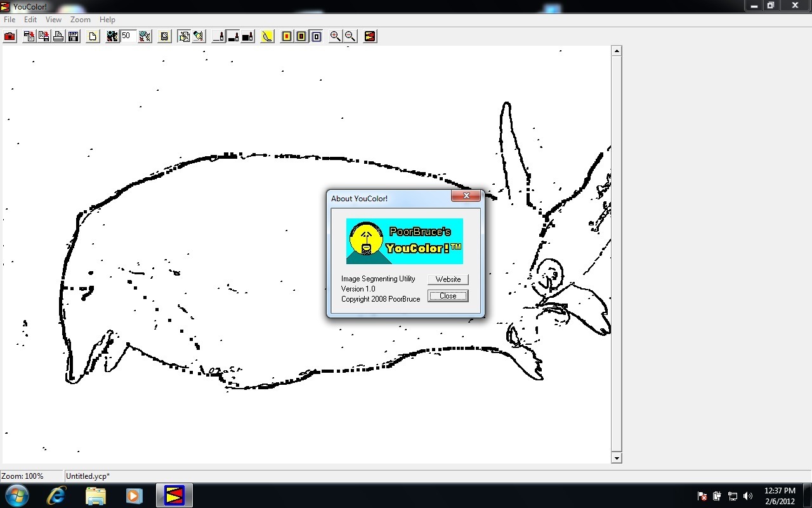812x508 pixels.
Task: Click the volume speaker tray icon
Action: point(748,496)
